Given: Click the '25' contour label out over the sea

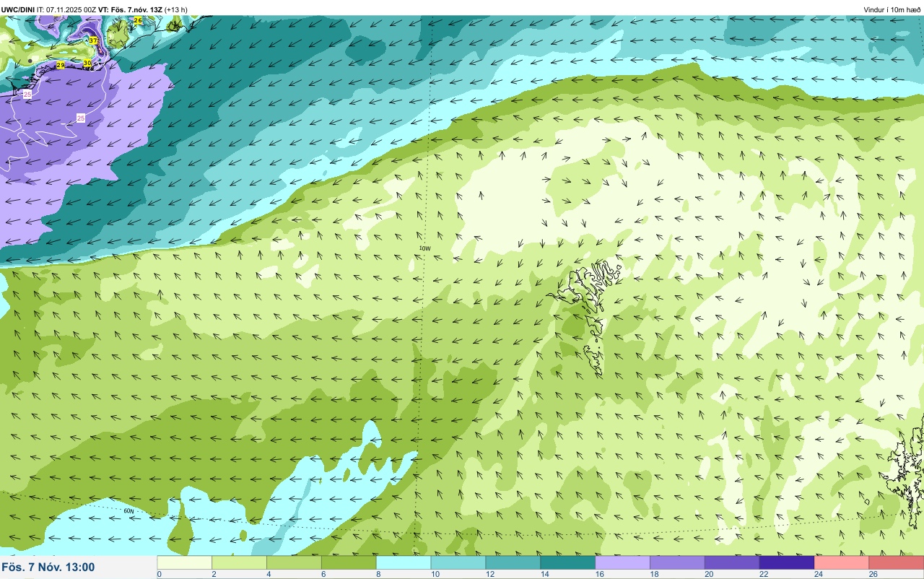Looking at the screenshot, I should click(81, 118).
